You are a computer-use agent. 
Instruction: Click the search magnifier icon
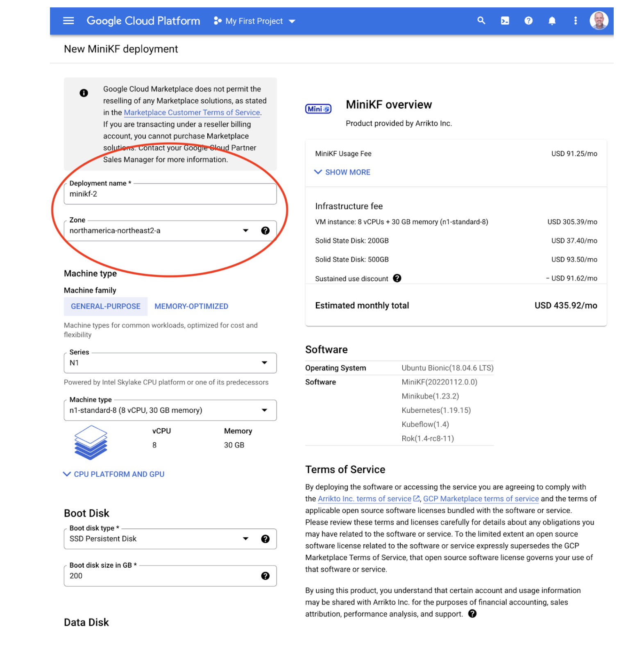[481, 20]
